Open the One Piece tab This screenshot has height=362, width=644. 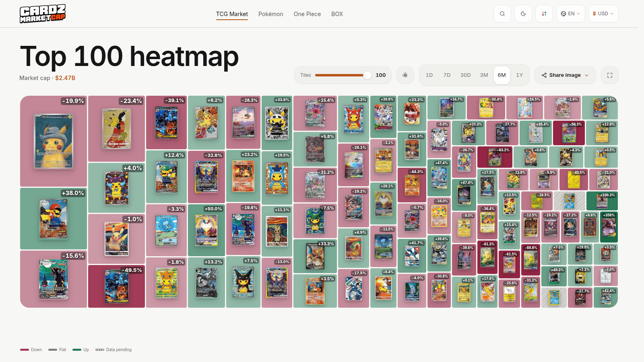(x=307, y=14)
